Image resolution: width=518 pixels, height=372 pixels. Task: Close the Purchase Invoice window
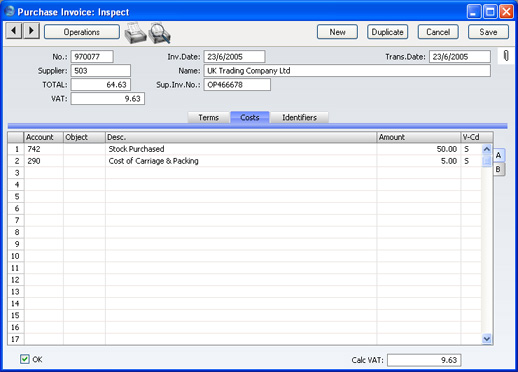pyautogui.click(x=506, y=12)
